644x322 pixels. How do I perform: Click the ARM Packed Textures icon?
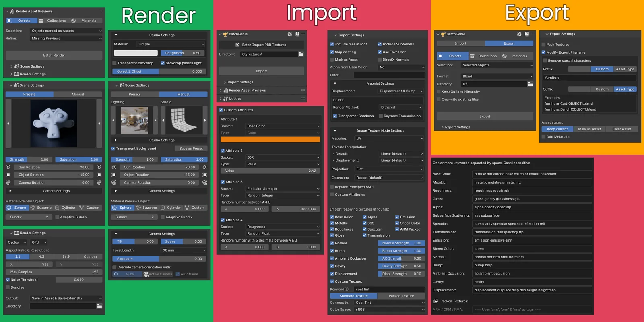point(436,301)
